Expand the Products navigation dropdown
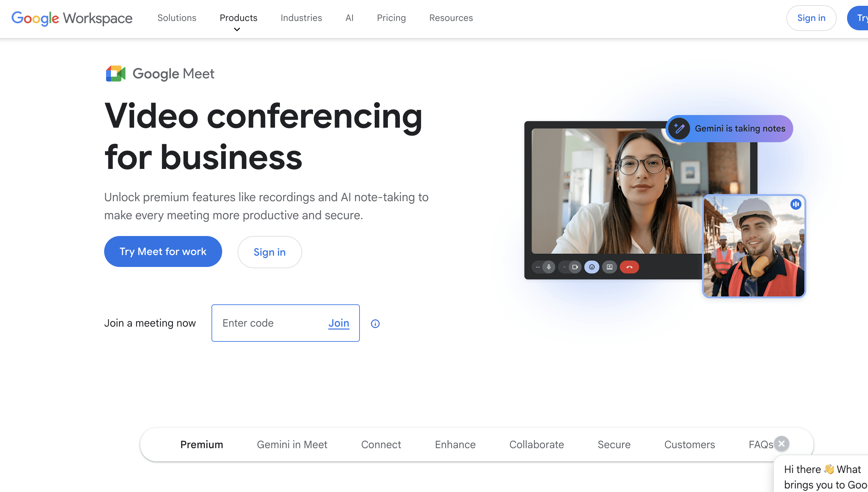The image size is (868, 492). 238,18
